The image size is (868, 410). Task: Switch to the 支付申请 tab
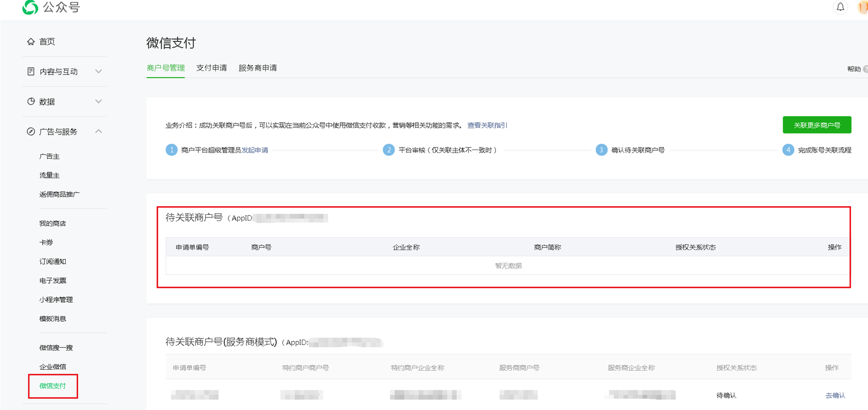click(x=211, y=68)
